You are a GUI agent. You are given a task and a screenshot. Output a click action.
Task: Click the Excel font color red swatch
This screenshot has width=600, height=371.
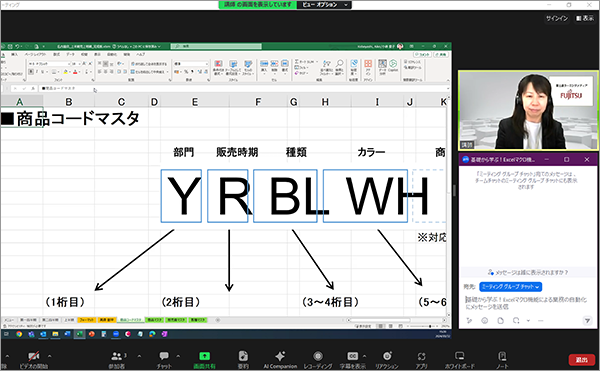click(x=75, y=72)
